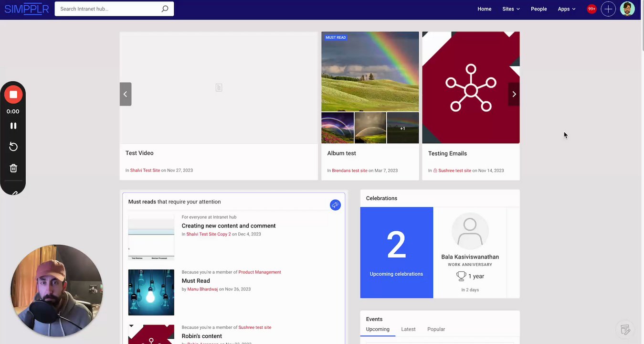Stop the screen recording
644x344 pixels.
[13, 95]
